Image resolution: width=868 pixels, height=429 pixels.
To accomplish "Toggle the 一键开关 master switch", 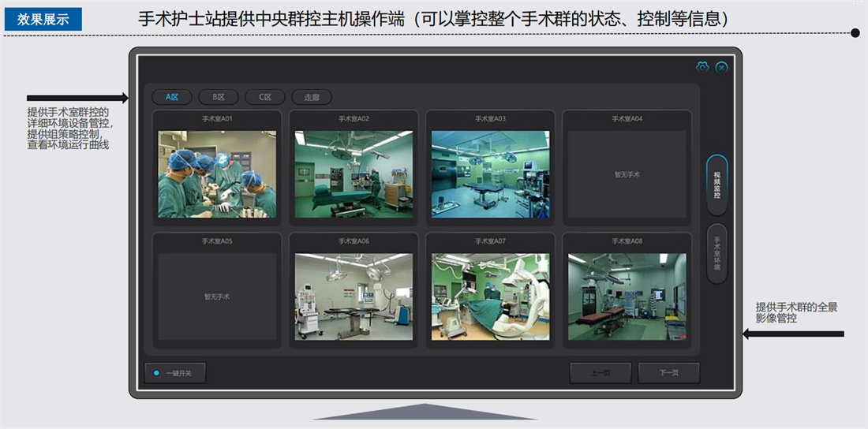I will click(174, 373).
